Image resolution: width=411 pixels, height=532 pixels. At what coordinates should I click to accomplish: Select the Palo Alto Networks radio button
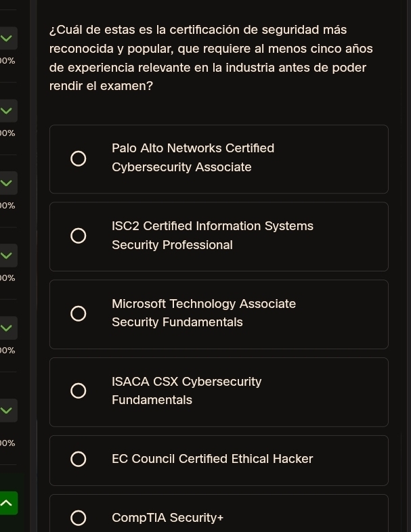79,158
